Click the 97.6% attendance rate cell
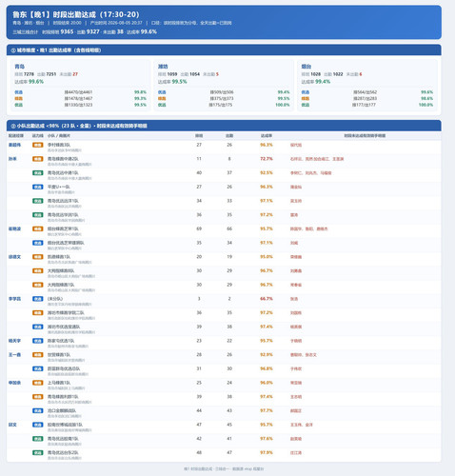The width and height of the screenshot is (455, 476). (267, 439)
